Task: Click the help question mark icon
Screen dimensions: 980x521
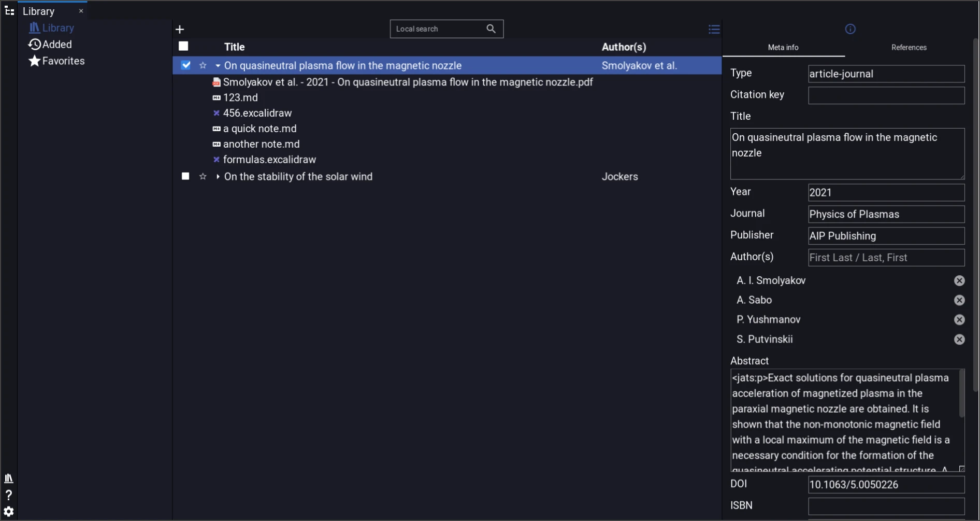Action: coord(9,495)
